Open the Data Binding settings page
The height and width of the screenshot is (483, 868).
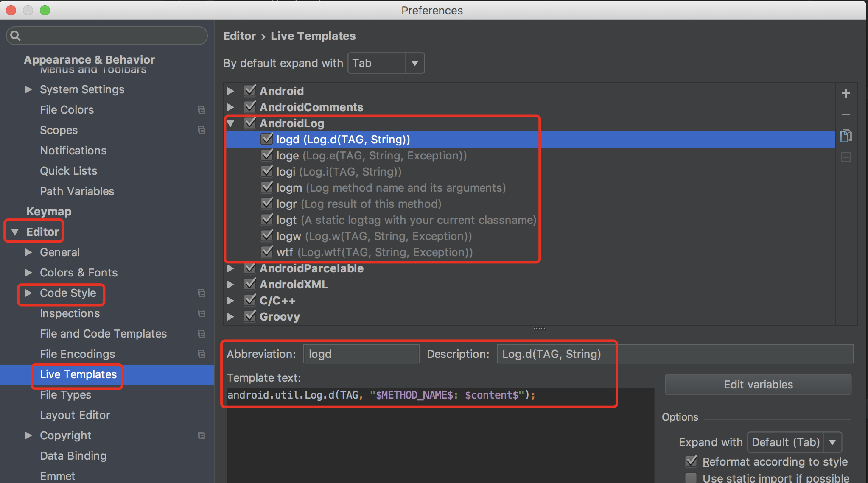73,456
